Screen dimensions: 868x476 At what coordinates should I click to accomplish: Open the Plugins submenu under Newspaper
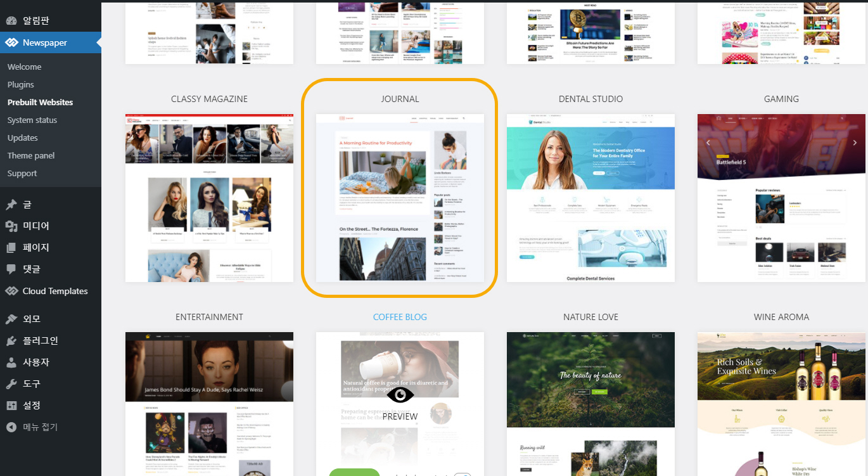pyautogui.click(x=21, y=85)
